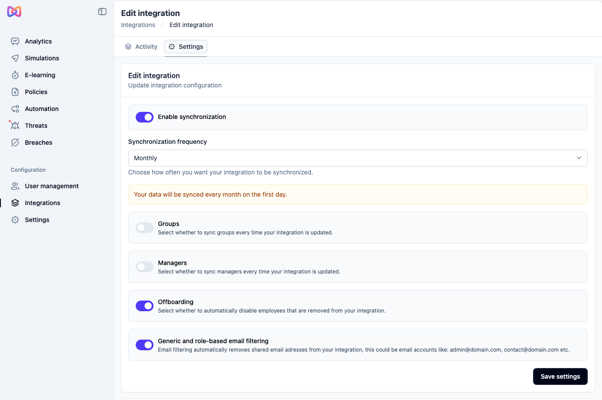Turn on the Groups sync toggle
The width and height of the screenshot is (602, 400).
145,228
